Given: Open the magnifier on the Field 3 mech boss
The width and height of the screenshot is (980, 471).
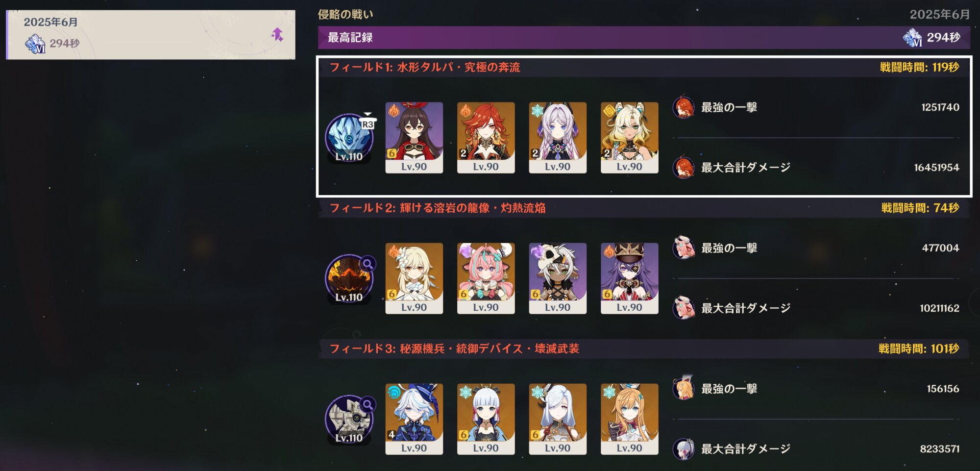Looking at the screenshot, I should pyautogui.click(x=367, y=405).
